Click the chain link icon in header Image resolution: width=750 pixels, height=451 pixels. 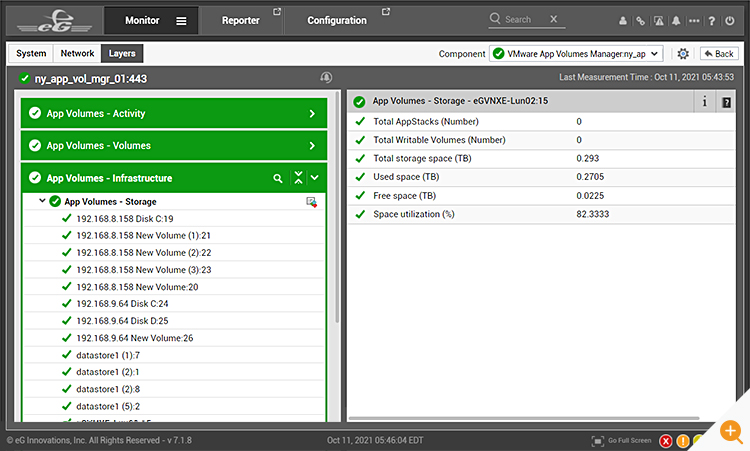(x=640, y=21)
